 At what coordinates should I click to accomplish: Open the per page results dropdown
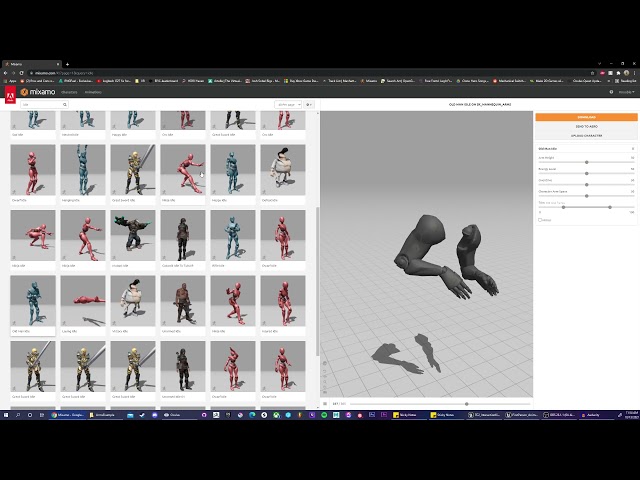click(288, 105)
